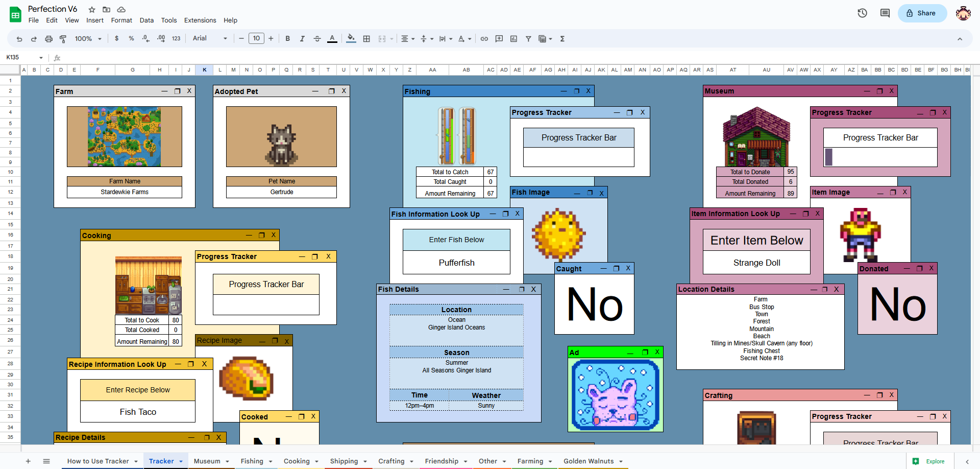Screen dimensions: 980x469
Task: Open the 123 number formats menu
Action: 176,39
